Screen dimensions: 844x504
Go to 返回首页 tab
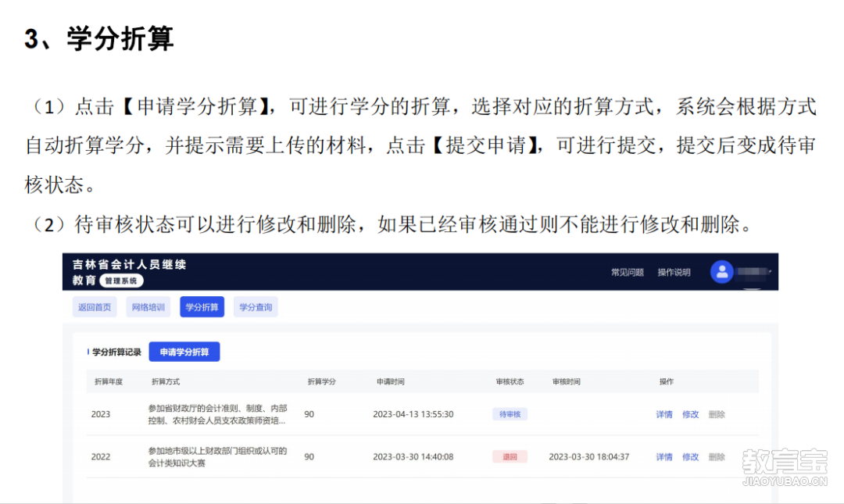click(95, 307)
